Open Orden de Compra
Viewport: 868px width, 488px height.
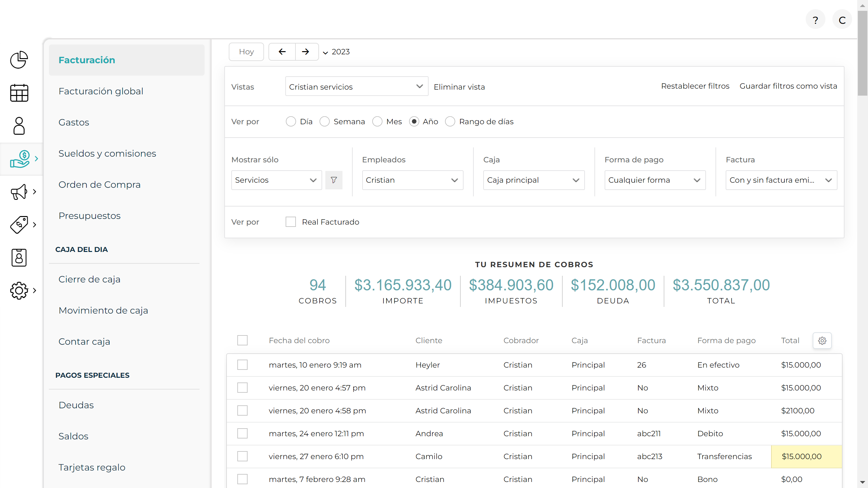point(99,185)
